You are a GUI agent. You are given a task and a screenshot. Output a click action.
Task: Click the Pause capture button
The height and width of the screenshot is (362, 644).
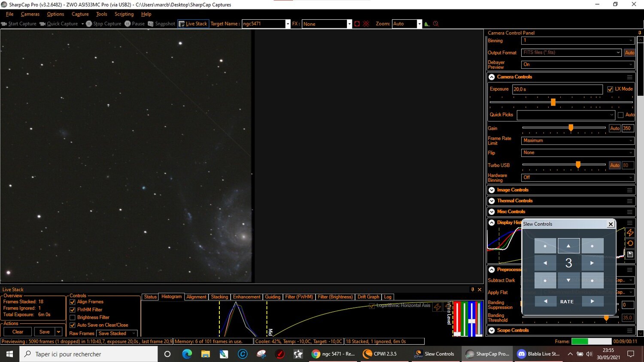coord(135,24)
